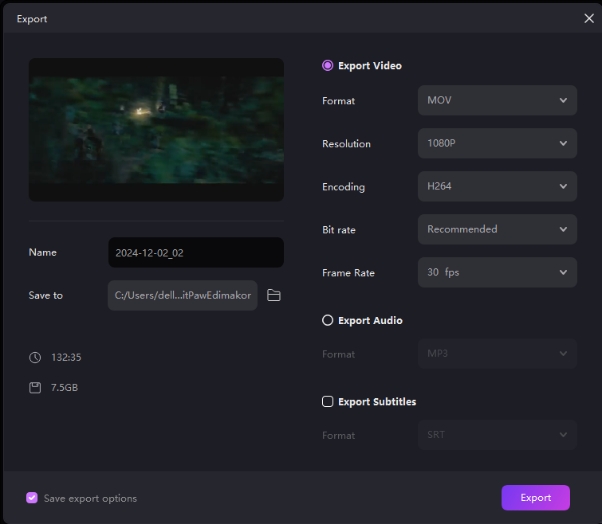Close the Export dialog
602x524 pixels.
tap(589, 18)
